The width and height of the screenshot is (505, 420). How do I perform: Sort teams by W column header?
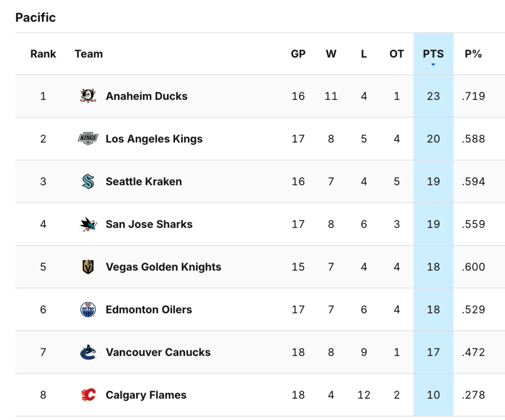click(331, 54)
